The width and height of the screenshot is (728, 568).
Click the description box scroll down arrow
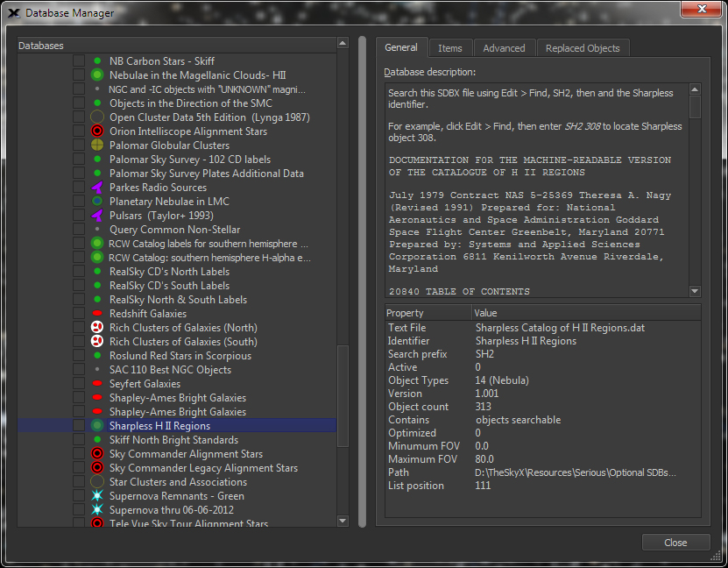point(695,291)
